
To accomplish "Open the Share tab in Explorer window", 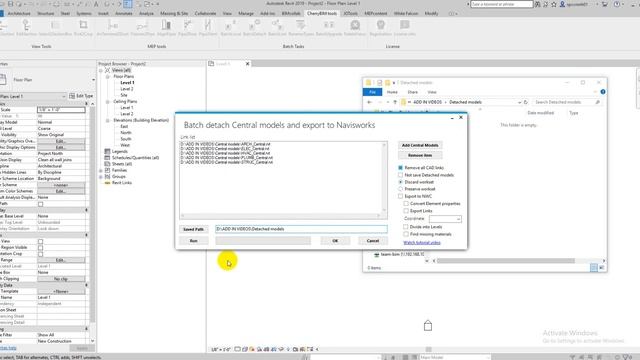I will coord(413,92).
